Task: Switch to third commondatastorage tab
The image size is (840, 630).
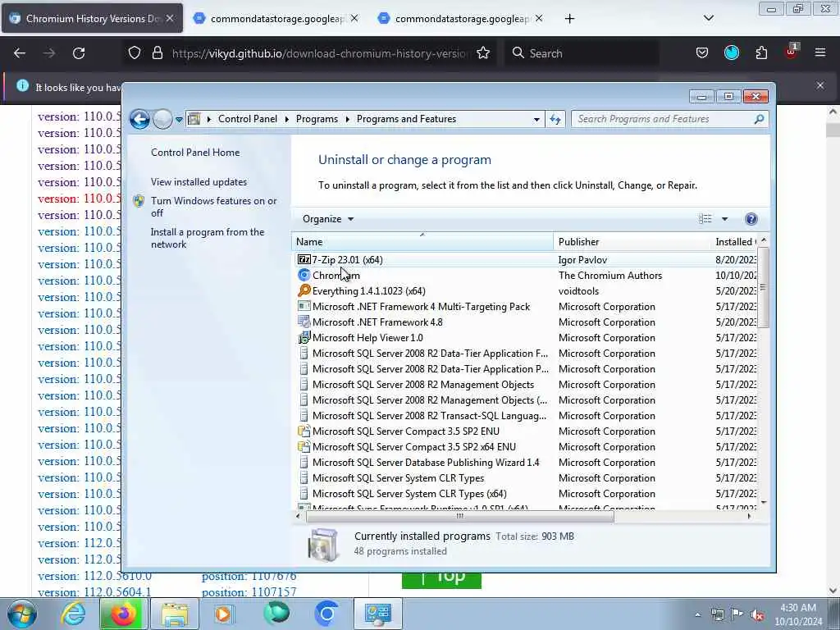Action: tap(461, 19)
